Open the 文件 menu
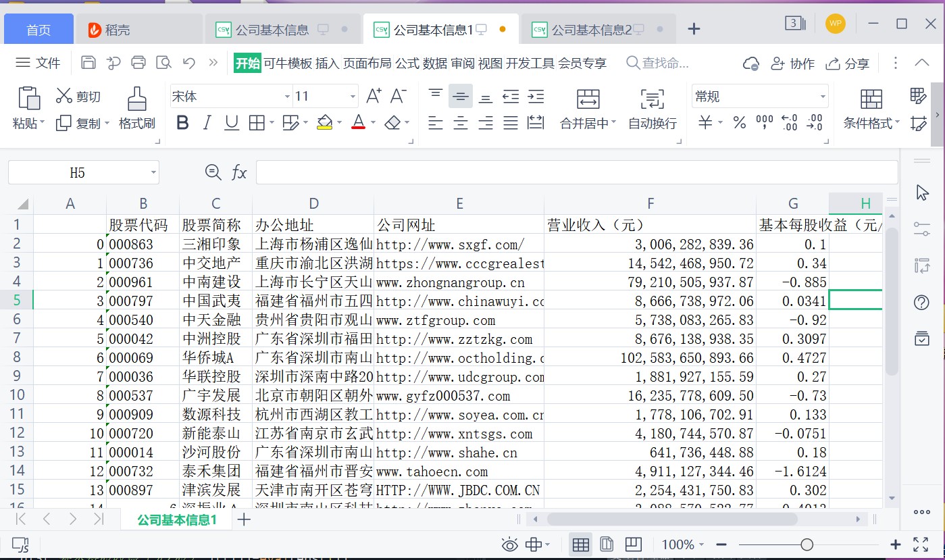945x560 pixels. [x=39, y=63]
